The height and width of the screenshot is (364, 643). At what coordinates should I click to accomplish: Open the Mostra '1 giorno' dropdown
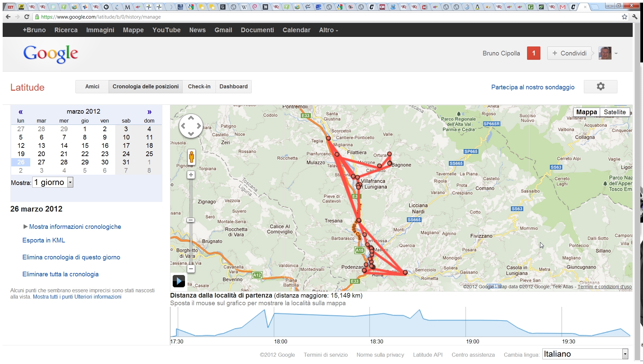(53, 182)
